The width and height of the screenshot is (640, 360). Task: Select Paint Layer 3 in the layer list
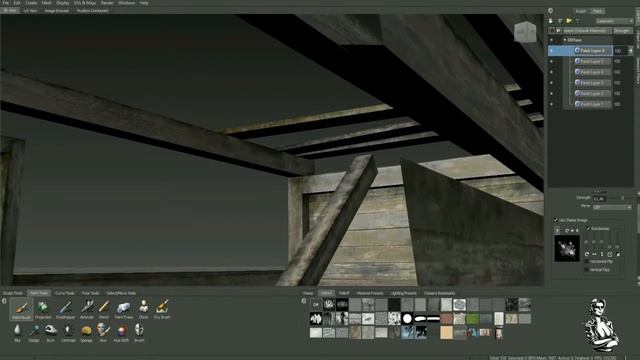pyautogui.click(x=592, y=83)
